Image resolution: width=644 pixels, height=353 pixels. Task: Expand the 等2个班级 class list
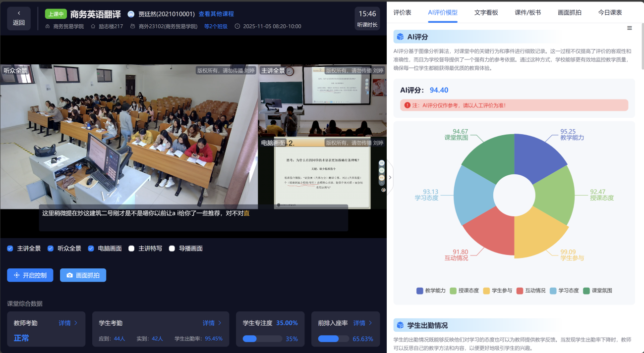pos(216,26)
